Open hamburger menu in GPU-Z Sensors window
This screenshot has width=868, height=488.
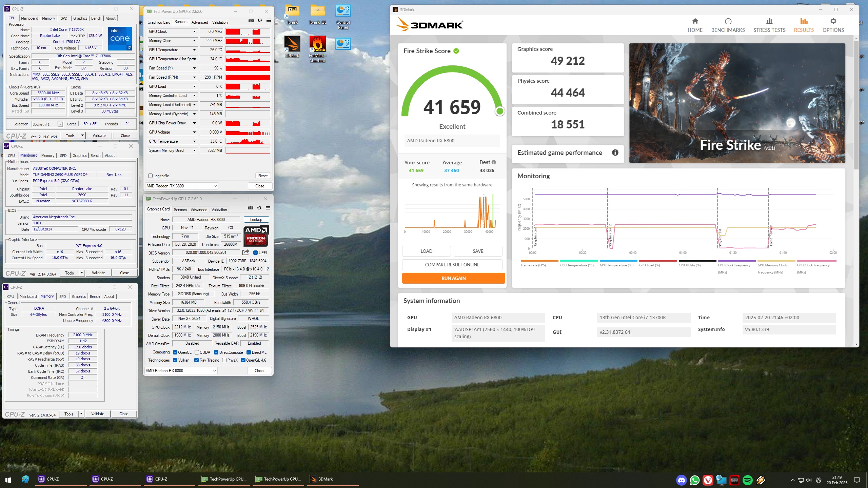tap(269, 21)
